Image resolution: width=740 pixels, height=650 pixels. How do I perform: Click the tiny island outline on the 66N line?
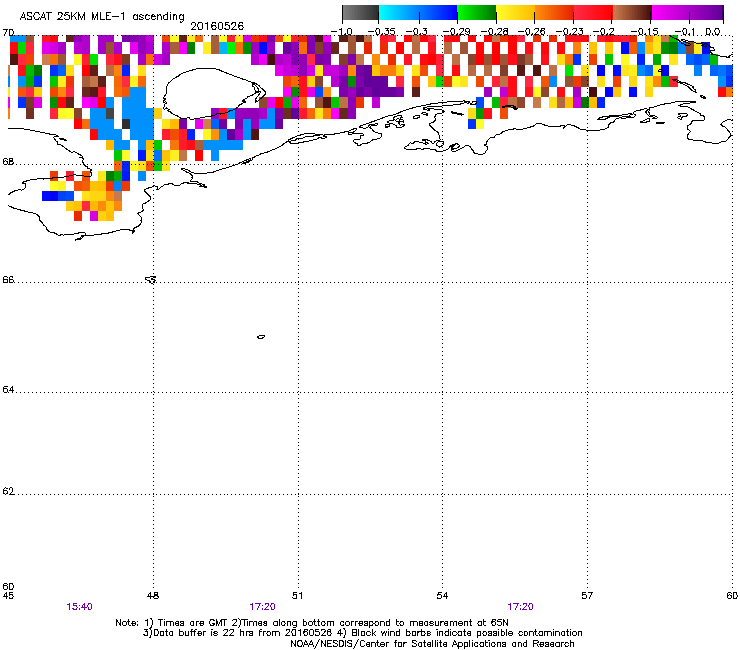point(151,279)
